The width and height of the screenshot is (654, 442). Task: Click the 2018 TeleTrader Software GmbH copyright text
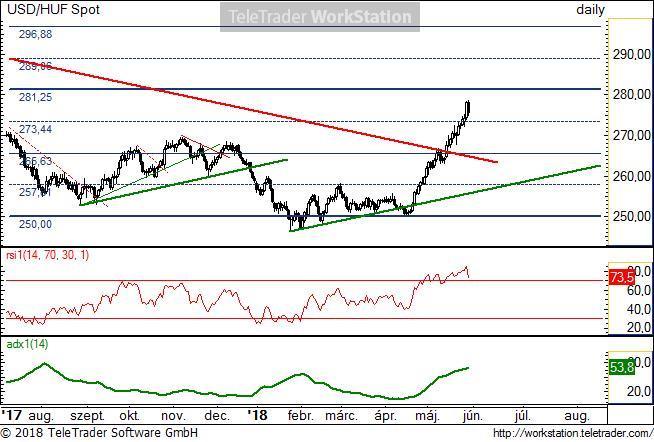[99, 433]
